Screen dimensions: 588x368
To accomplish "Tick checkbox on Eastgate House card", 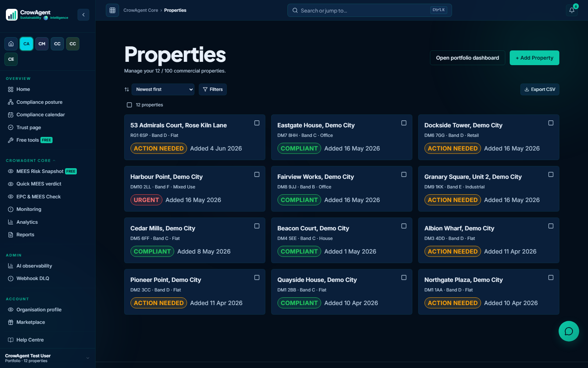I will 404,123.
